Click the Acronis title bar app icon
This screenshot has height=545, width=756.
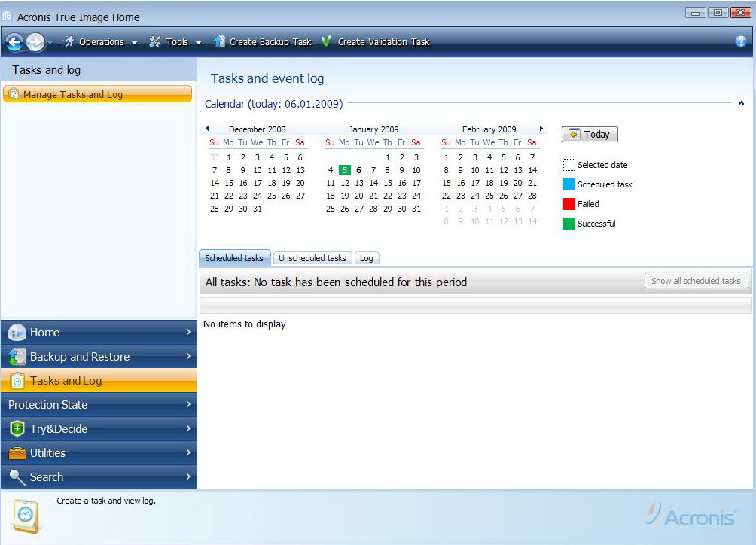7,17
